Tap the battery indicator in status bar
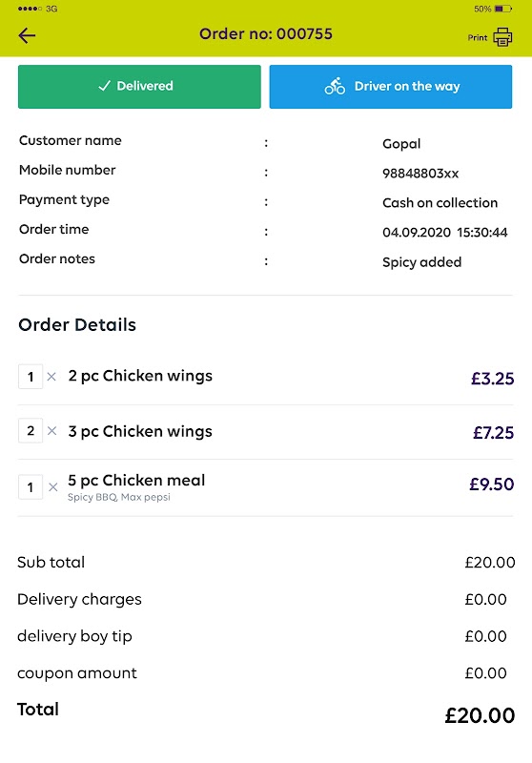This screenshot has height=763, width=532. [502, 9]
